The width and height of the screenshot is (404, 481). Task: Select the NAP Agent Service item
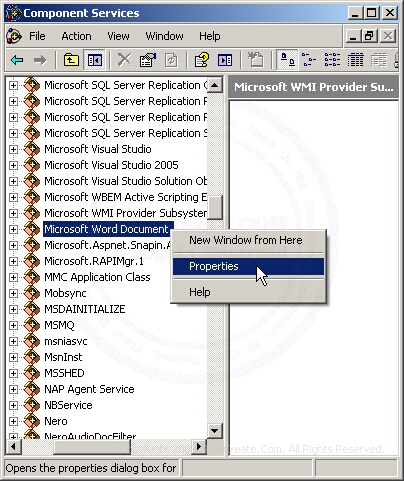(89, 389)
